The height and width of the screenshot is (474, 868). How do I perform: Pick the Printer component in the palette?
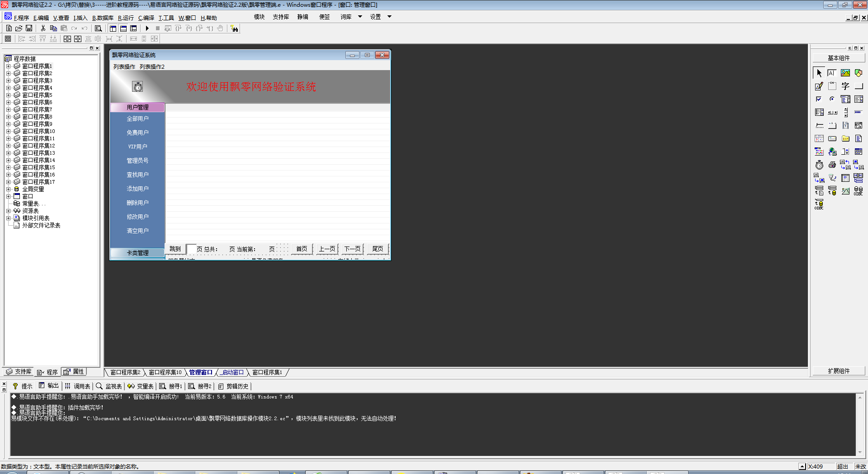[x=832, y=165]
